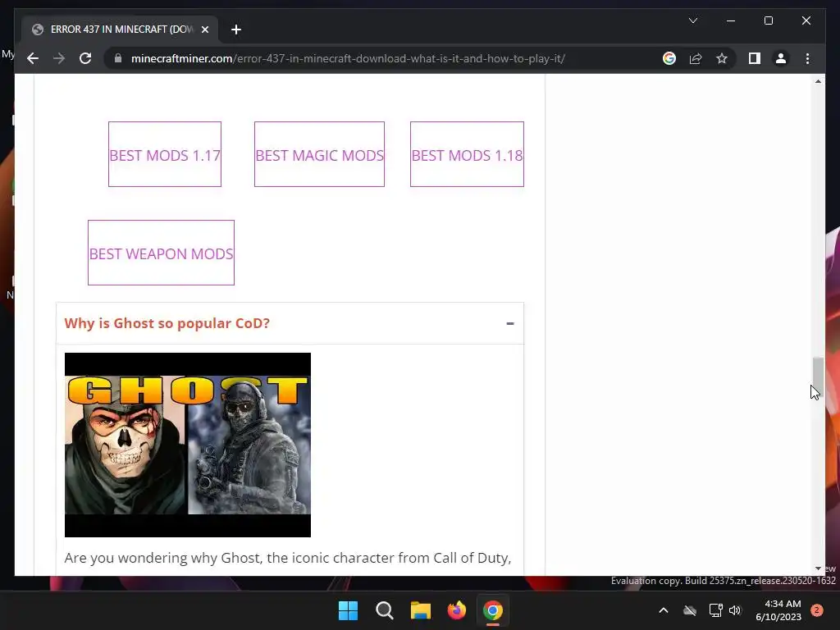This screenshot has width=840, height=630.
Task: Open the BEST WEAPON MODS link
Action: click(x=161, y=253)
